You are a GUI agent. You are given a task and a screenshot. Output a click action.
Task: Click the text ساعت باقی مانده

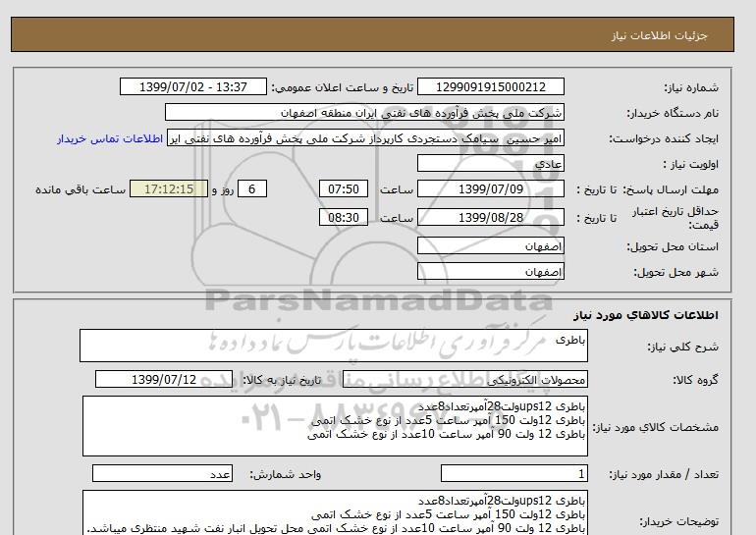click(81, 189)
